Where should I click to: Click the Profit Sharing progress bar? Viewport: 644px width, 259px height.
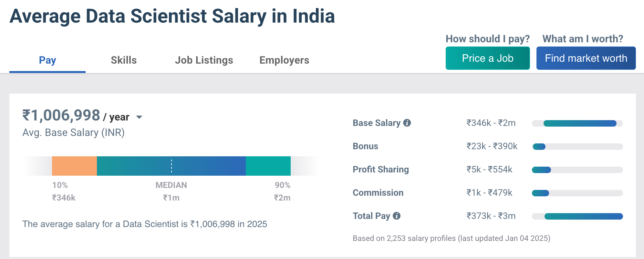577,169
